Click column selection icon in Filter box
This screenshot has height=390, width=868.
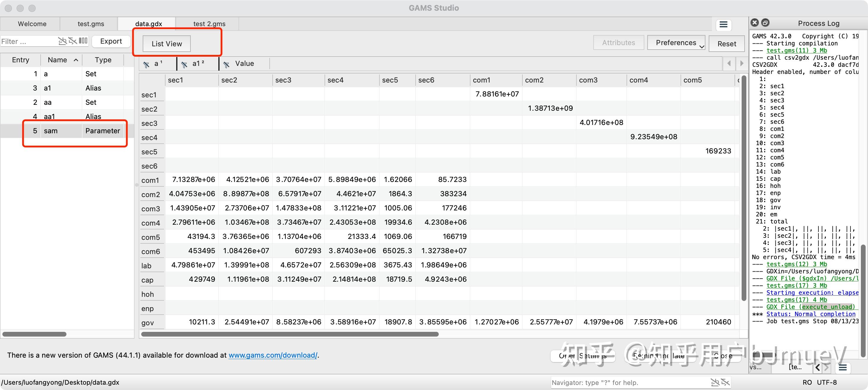(83, 41)
